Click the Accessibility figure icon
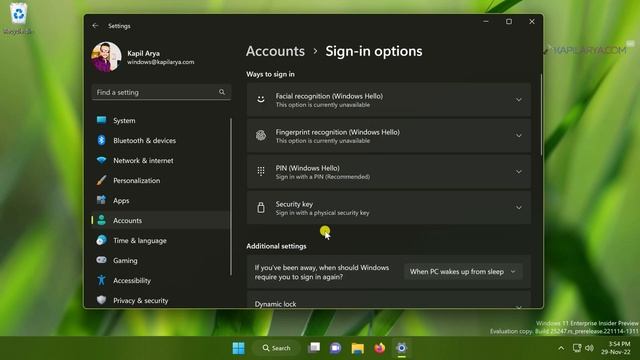The width and height of the screenshot is (640, 360). tap(102, 280)
